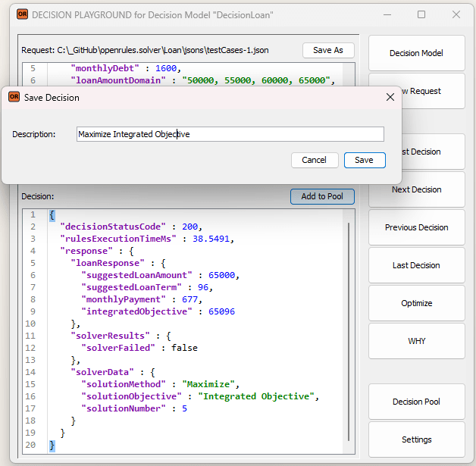Click the Save button in Save Decision dialog
Image resolution: width=476 pixels, height=466 pixels.
tap(365, 160)
